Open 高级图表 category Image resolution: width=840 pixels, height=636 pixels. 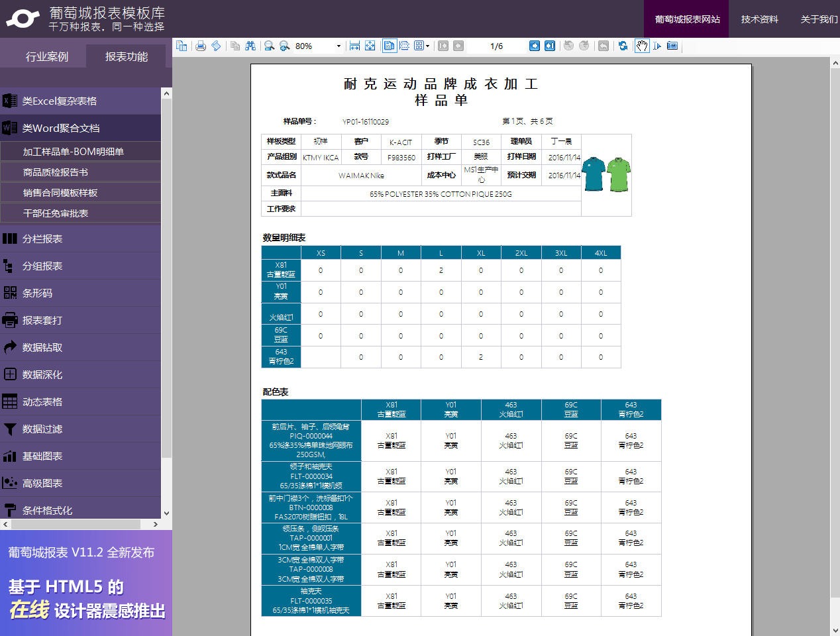[x=80, y=483]
